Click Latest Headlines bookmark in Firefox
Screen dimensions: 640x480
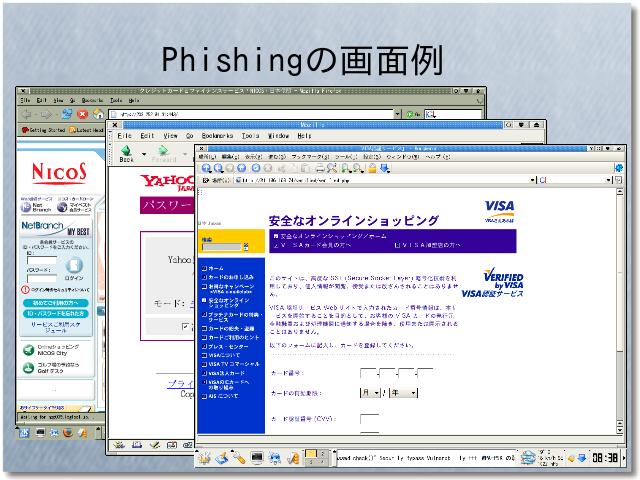[87, 130]
